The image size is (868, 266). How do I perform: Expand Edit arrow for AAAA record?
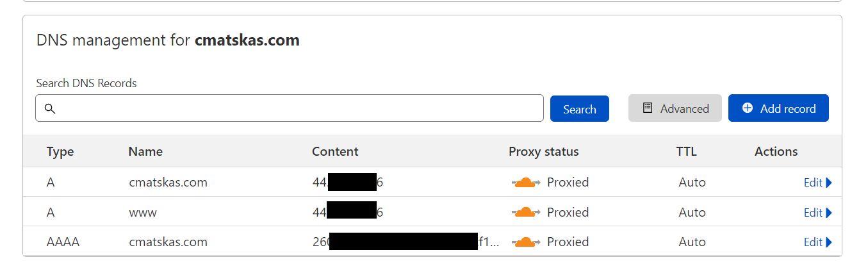[829, 242]
